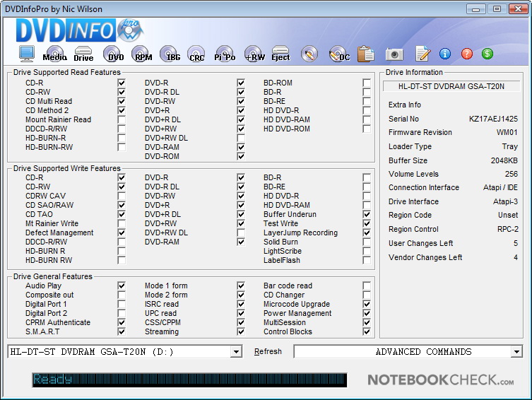Image resolution: width=532 pixels, height=400 pixels.
Task: Click the clipboard copy icon
Action: pyautogui.click(x=366, y=54)
